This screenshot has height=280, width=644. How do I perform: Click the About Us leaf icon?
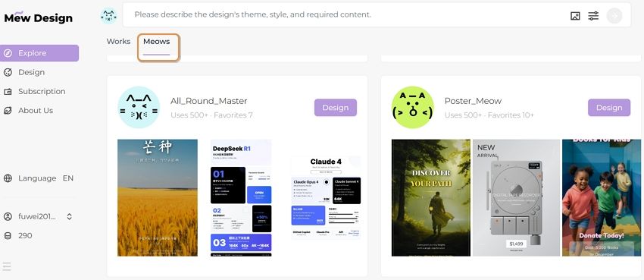pos(8,111)
